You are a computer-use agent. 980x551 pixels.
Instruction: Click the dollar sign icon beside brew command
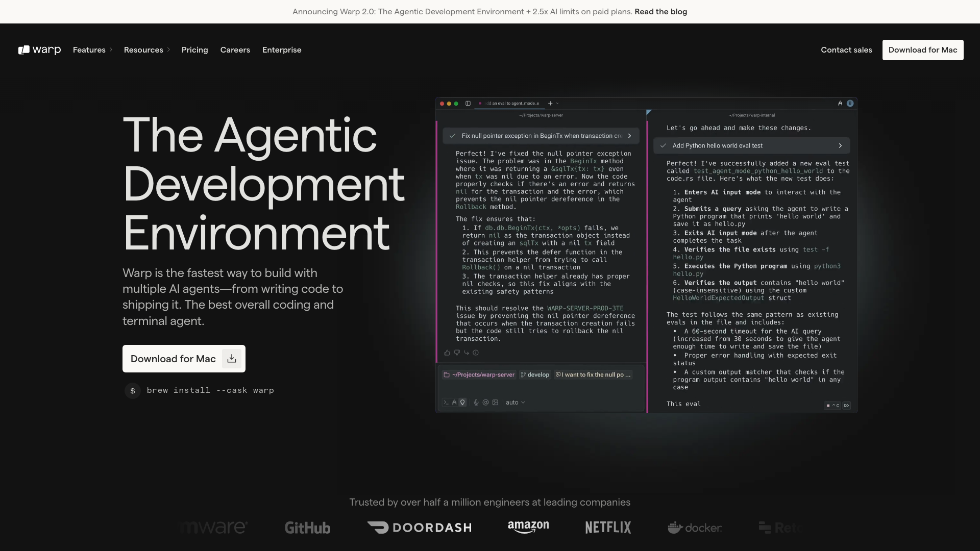(133, 390)
